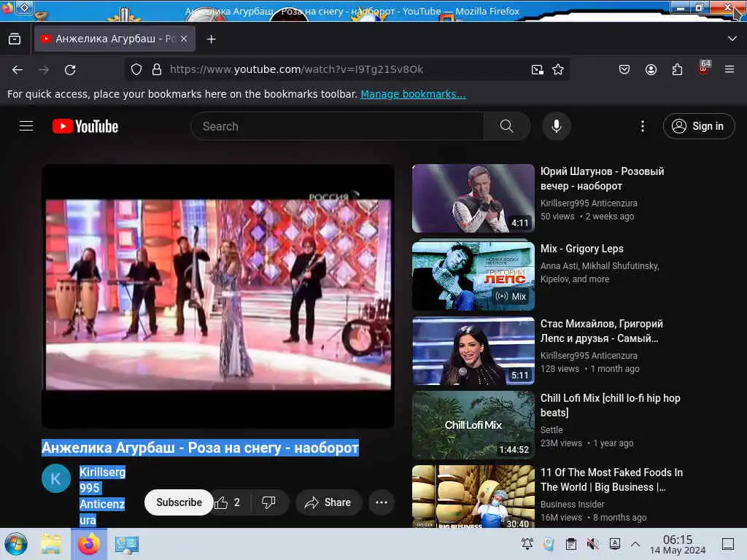Open 11 Of The Most Faked Foods thumbnail
The image size is (747, 560).
(x=473, y=496)
